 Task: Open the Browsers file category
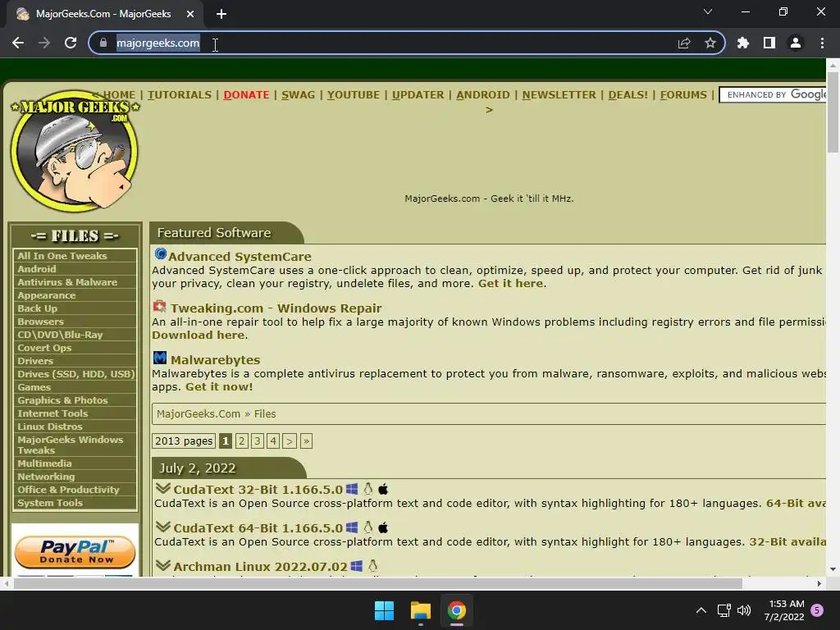pyautogui.click(x=75, y=322)
